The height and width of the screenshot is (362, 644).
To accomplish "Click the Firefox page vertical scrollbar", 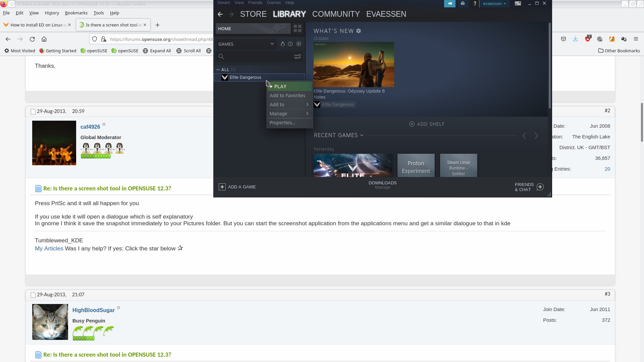I will point(642,122).
